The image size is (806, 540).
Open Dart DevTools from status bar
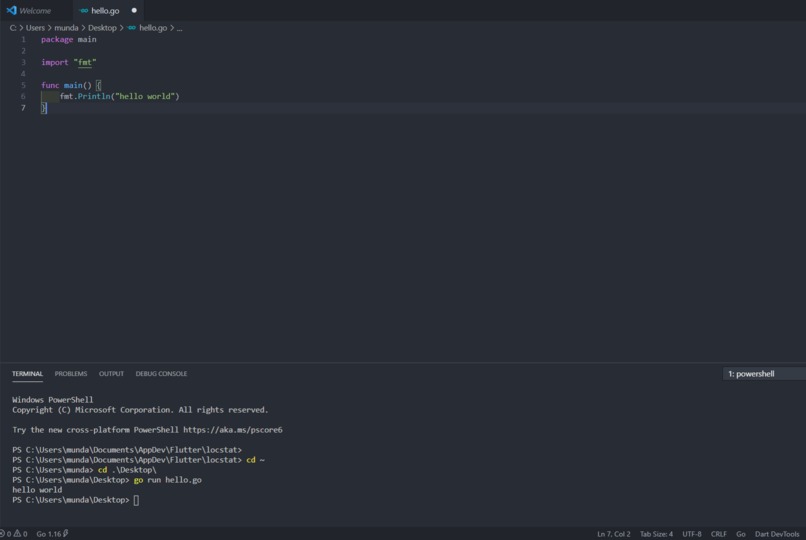click(777, 534)
